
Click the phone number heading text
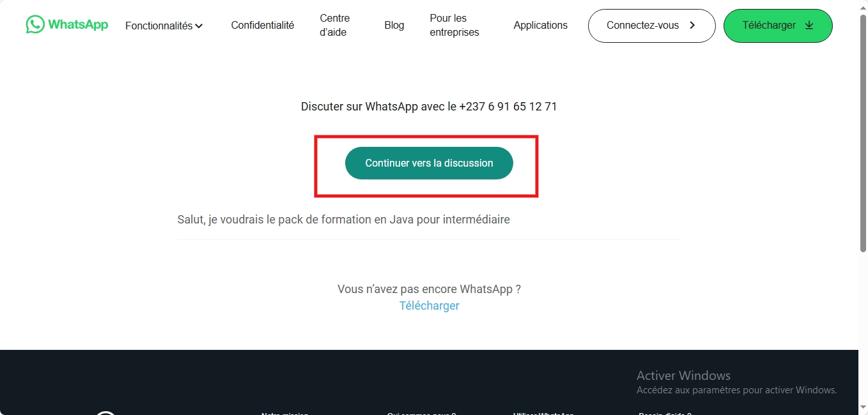point(429,107)
